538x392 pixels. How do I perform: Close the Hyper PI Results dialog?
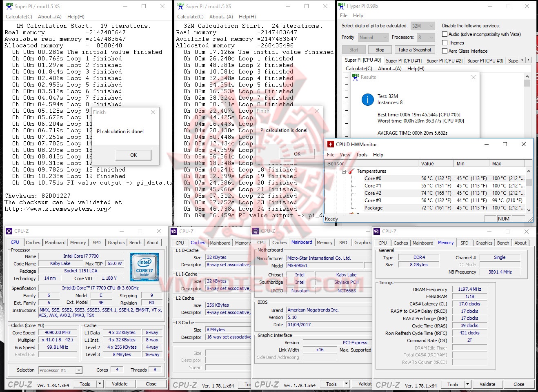tap(473, 77)
